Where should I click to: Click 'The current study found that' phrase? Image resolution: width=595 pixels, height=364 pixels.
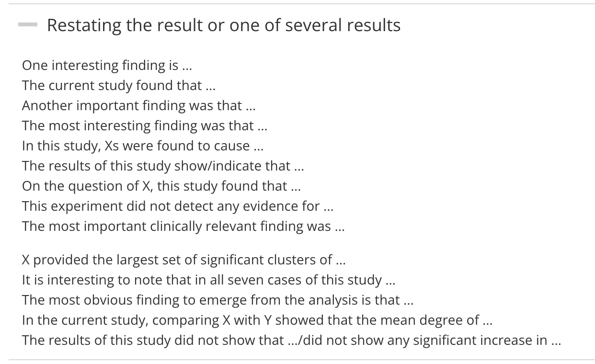coord(112,85)
